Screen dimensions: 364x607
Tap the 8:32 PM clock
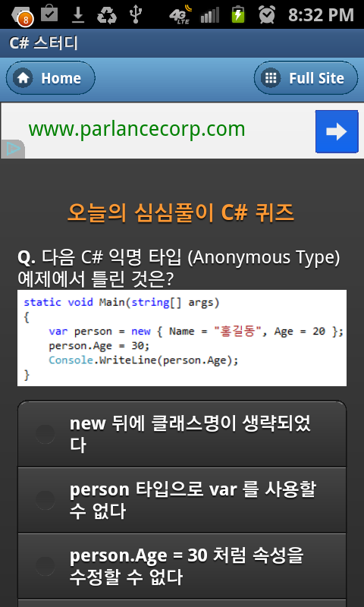click(x=321, y=15)
